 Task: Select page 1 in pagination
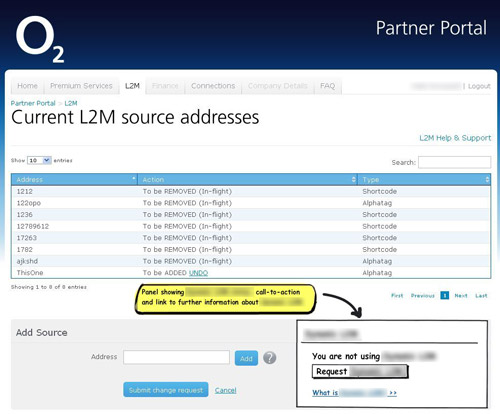point(444,295)
